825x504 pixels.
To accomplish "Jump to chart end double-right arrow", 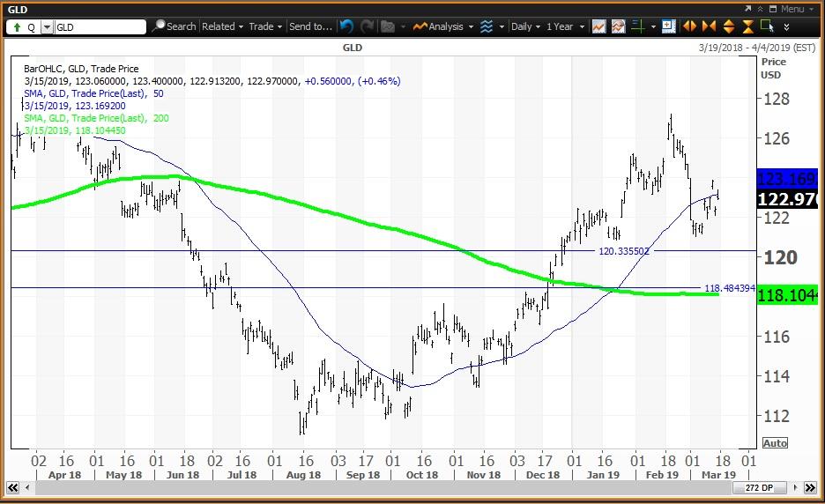I will coord(810,487).
